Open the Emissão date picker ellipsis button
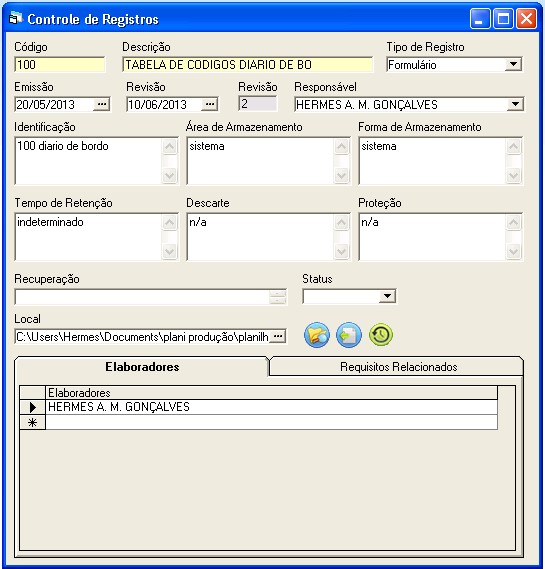This screenshot has width=545, height=569. (102, 105)
